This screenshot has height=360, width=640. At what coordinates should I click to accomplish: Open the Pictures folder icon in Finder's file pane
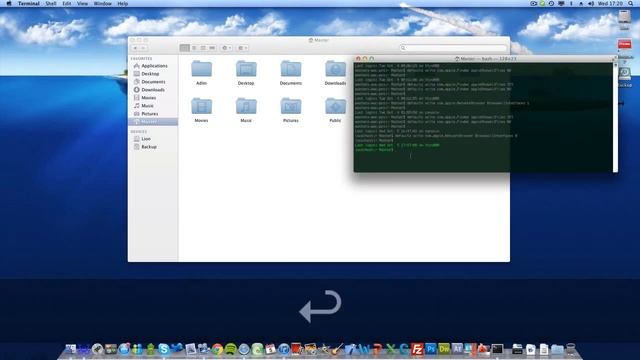(291, 107)
